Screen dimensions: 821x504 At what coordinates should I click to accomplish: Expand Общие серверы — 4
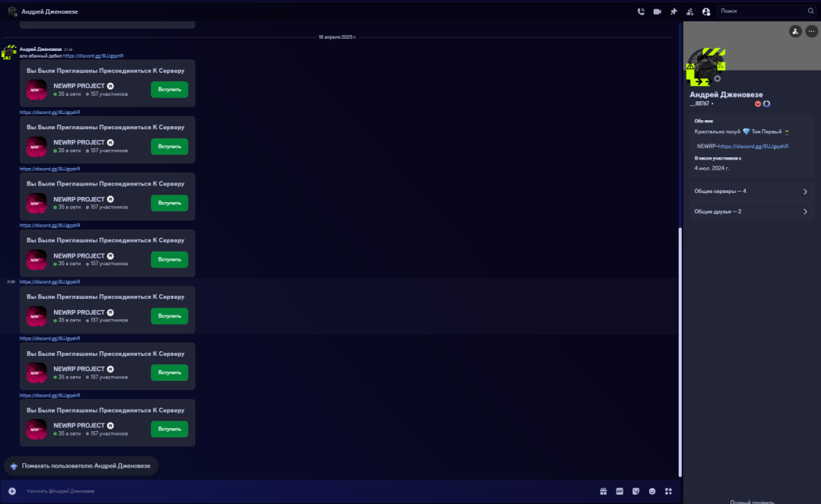pyautogui.click(x=751, y=192)
